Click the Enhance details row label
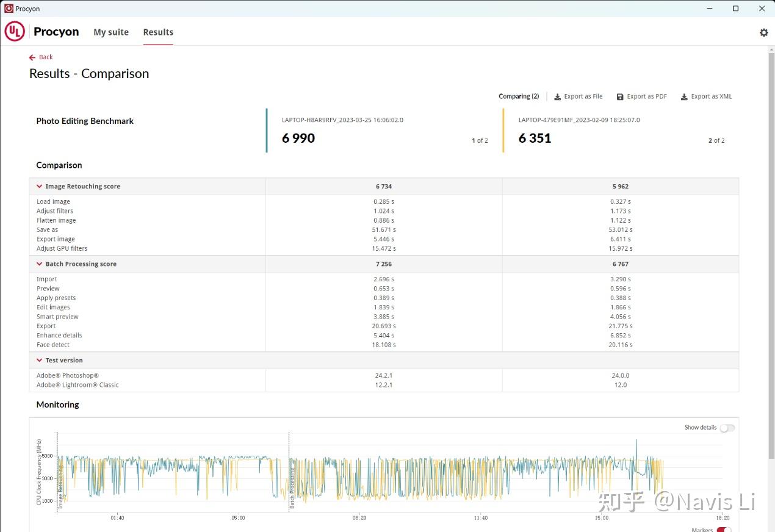The height and width of the screenshot is (532, 775). (59, 336)
